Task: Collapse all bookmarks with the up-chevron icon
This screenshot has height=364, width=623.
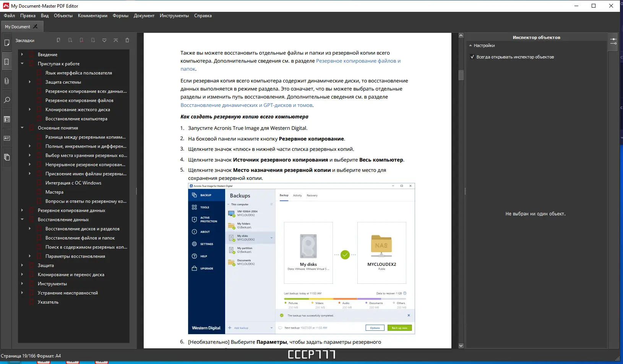Action: tap(116, 40)
